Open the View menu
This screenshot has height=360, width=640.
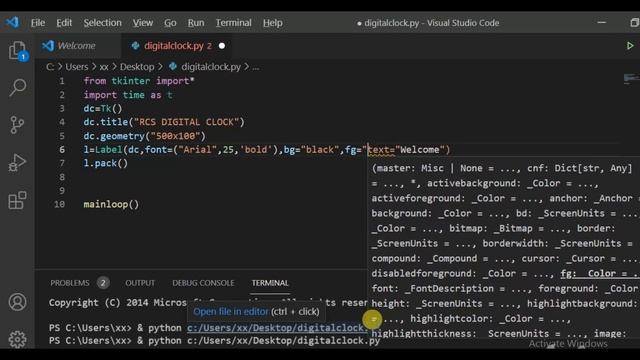pos(142,23)
